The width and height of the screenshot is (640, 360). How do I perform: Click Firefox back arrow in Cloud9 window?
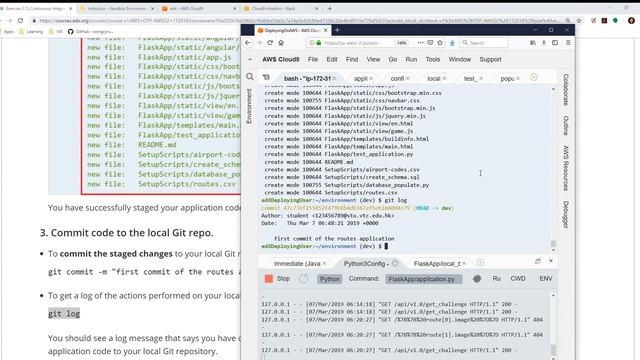(x=248, y=42)
